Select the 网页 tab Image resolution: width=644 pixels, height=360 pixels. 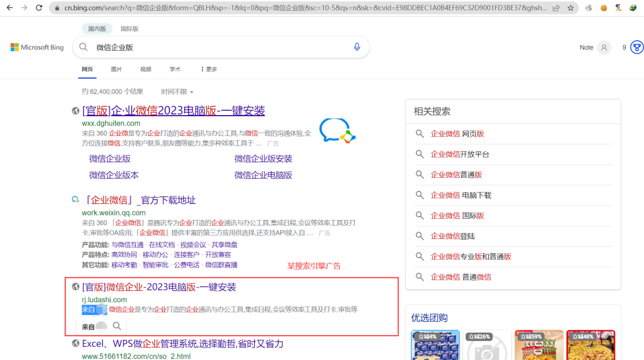[87, 69]
